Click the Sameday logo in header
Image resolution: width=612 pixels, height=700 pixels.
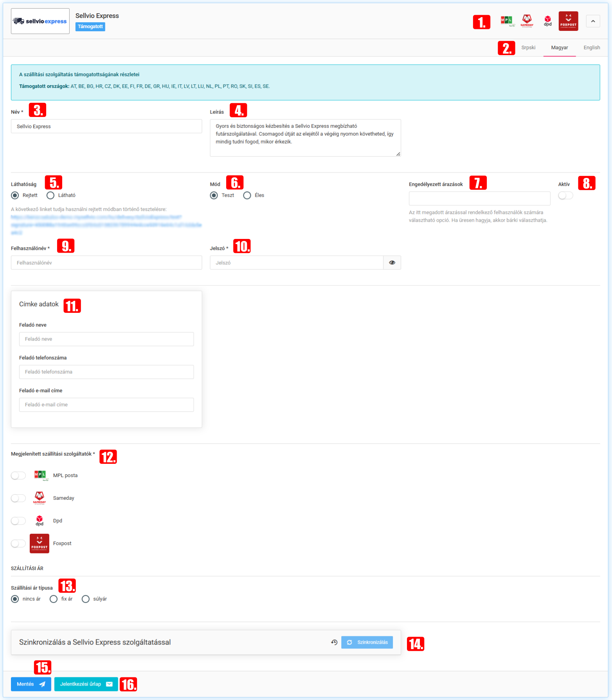click(527, 21)
